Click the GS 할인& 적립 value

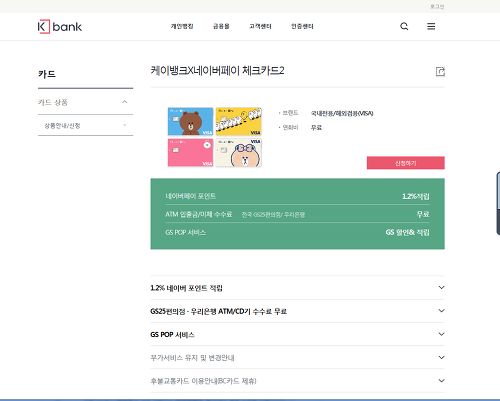click(407, 232)
